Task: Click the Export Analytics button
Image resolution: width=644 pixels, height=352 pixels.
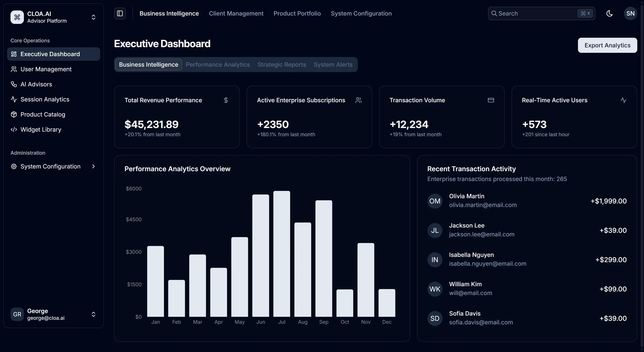Action: tap(607, 45)
